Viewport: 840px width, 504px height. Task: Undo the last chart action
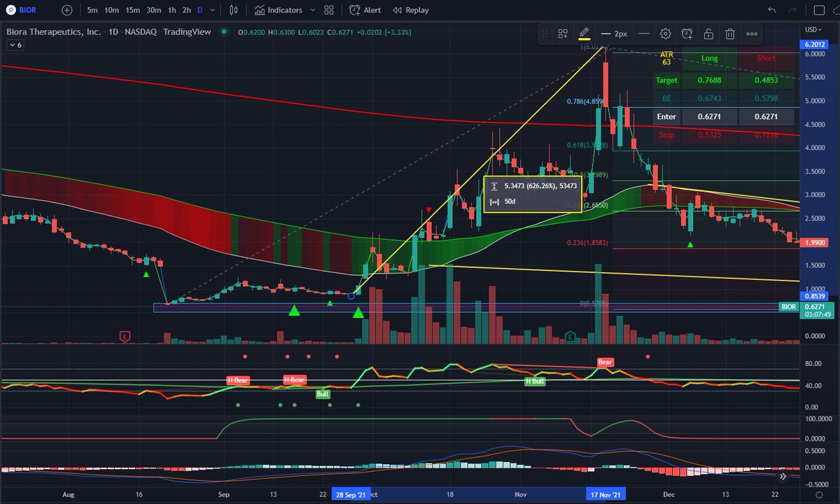coord(771,10)
